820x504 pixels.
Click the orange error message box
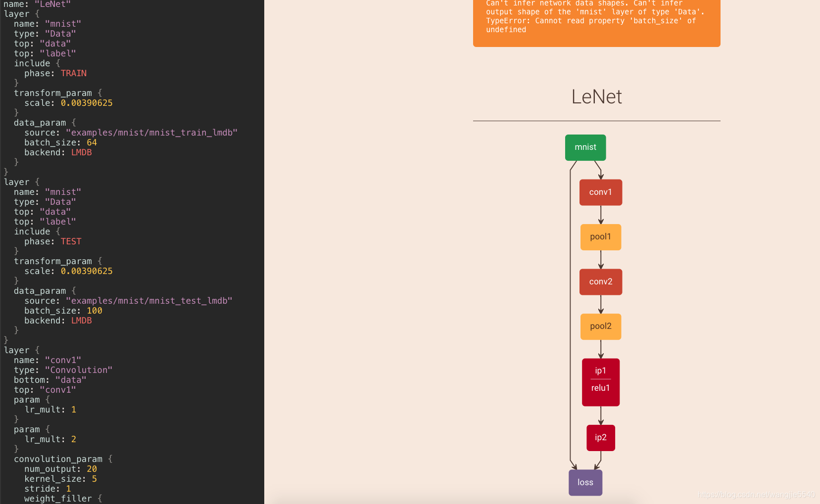pos(597,23)
